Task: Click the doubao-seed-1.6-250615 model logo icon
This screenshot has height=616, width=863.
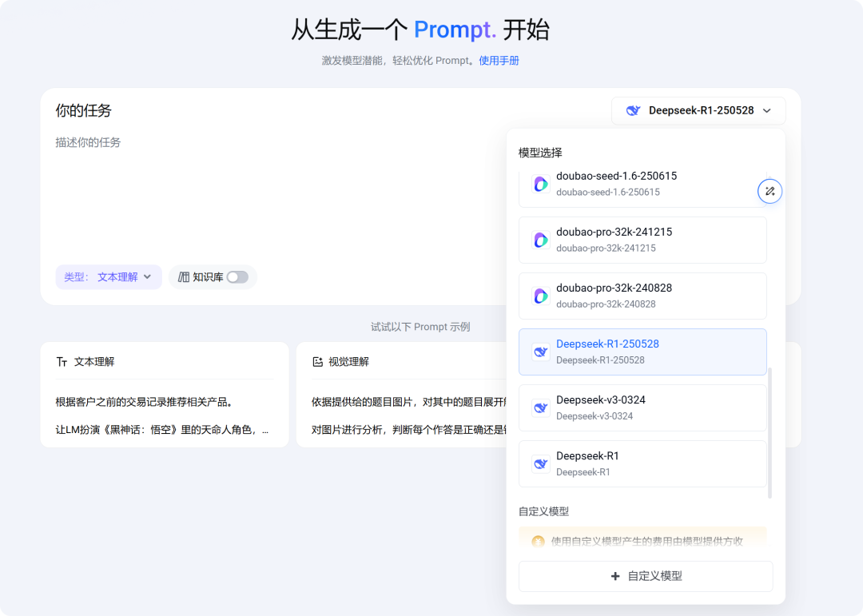Action: pyautogui.click(x=540, y=184)
